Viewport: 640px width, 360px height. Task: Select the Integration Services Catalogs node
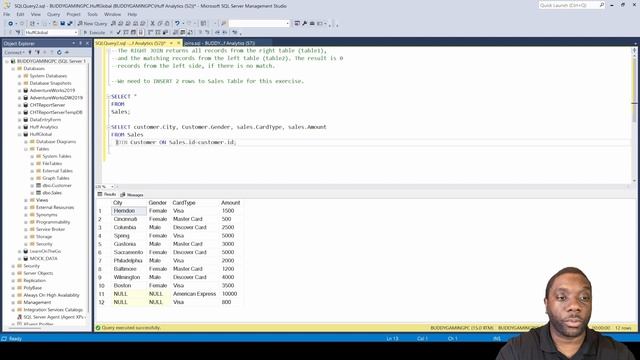(53, 310)
